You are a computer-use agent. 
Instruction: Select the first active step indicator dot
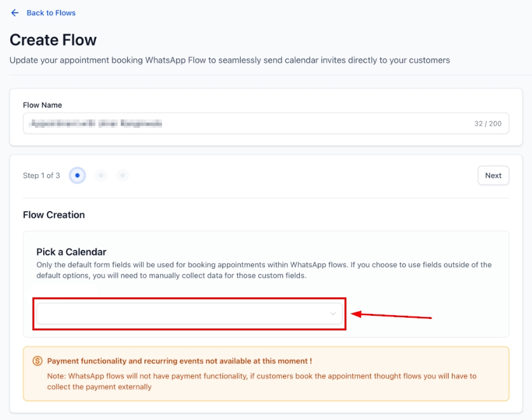tap(77, 175)
